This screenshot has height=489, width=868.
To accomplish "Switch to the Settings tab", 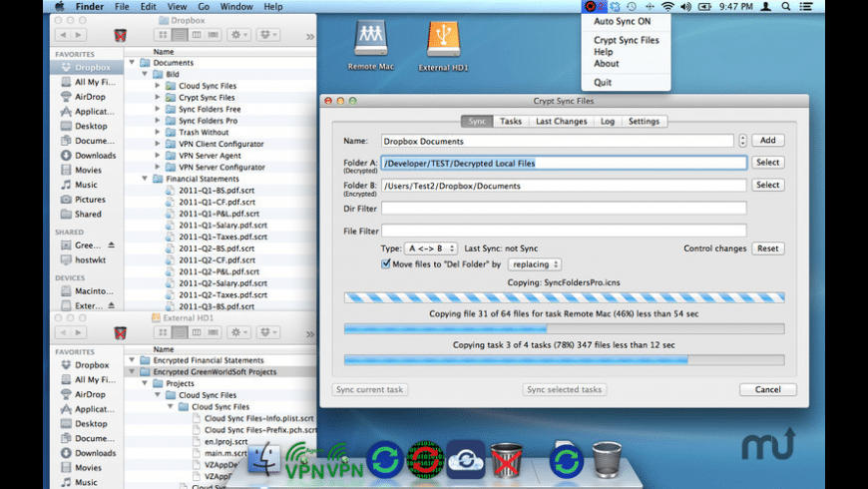I will coord(644,122).
